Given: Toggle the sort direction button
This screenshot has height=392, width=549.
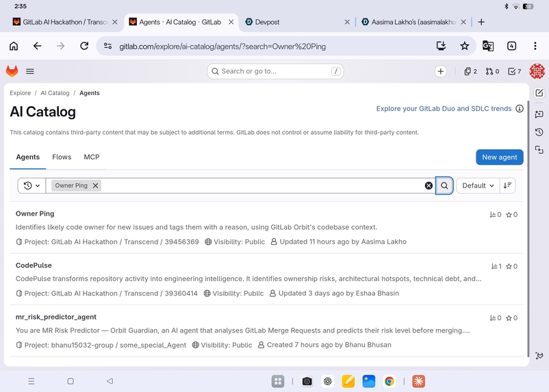Looking at the screenshot, I should (x=507, y=185).
